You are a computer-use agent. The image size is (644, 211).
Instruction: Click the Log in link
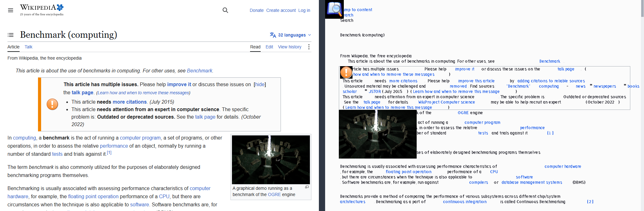[x=304, y=10]
